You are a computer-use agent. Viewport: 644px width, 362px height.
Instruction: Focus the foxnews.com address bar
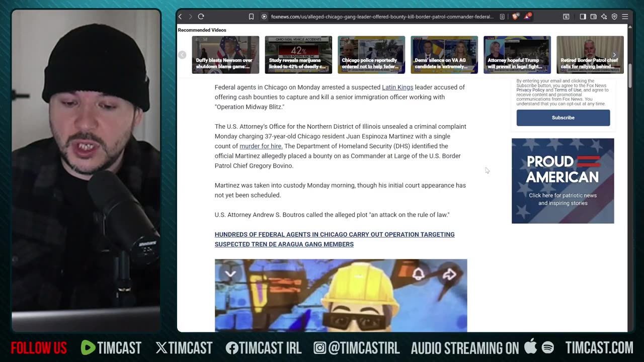coord(382,17)
